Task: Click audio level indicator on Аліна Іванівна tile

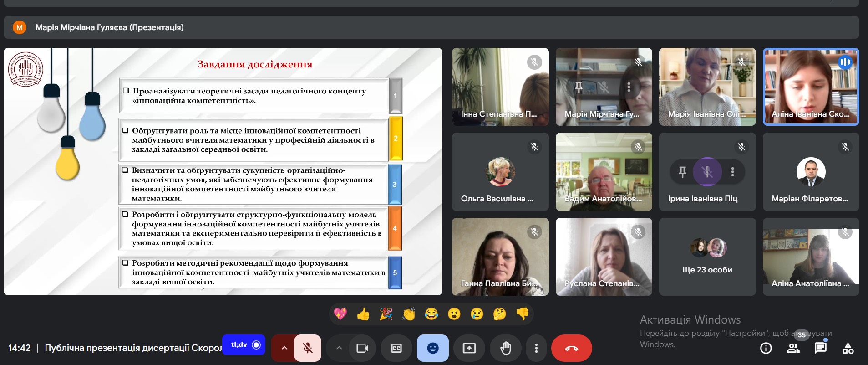Action: [845, 62]
